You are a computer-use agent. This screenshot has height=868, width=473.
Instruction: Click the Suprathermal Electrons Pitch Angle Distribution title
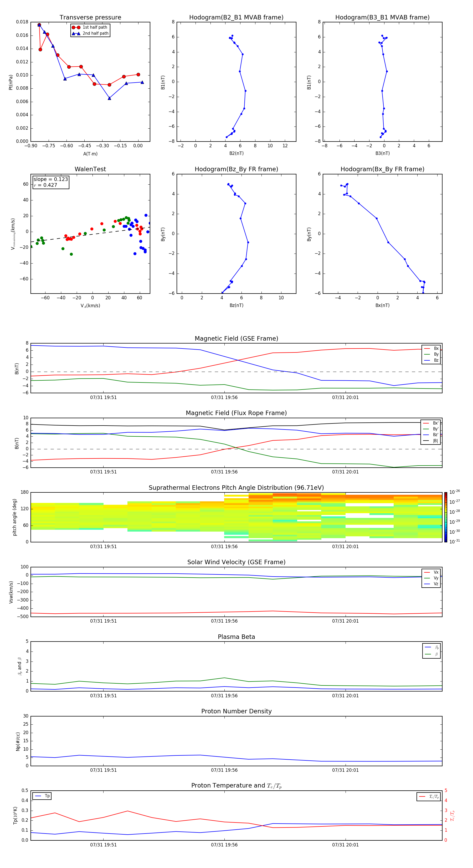(236, 488)
